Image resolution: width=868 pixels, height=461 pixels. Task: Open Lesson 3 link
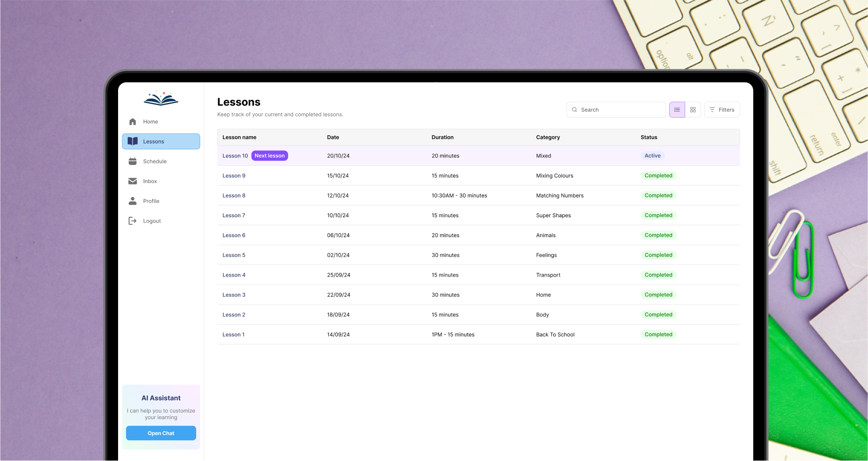click(234, 295)
